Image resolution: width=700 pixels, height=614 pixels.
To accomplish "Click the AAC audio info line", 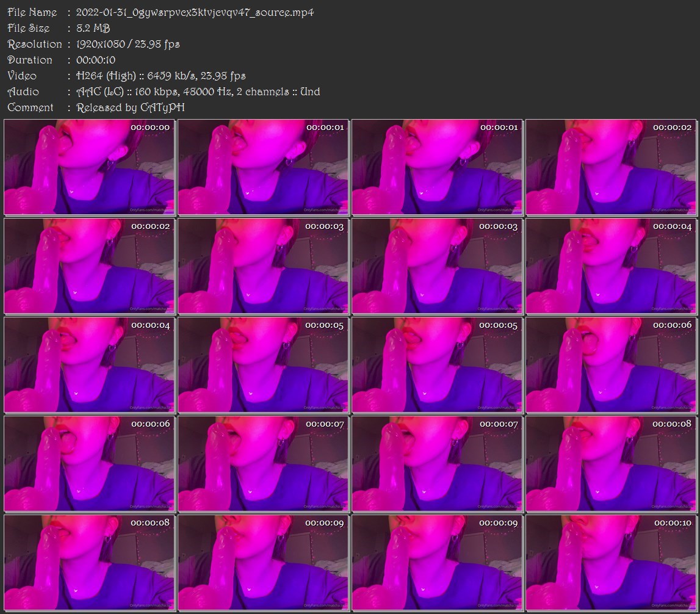I will pyautogui.click(x=198, y=92).
